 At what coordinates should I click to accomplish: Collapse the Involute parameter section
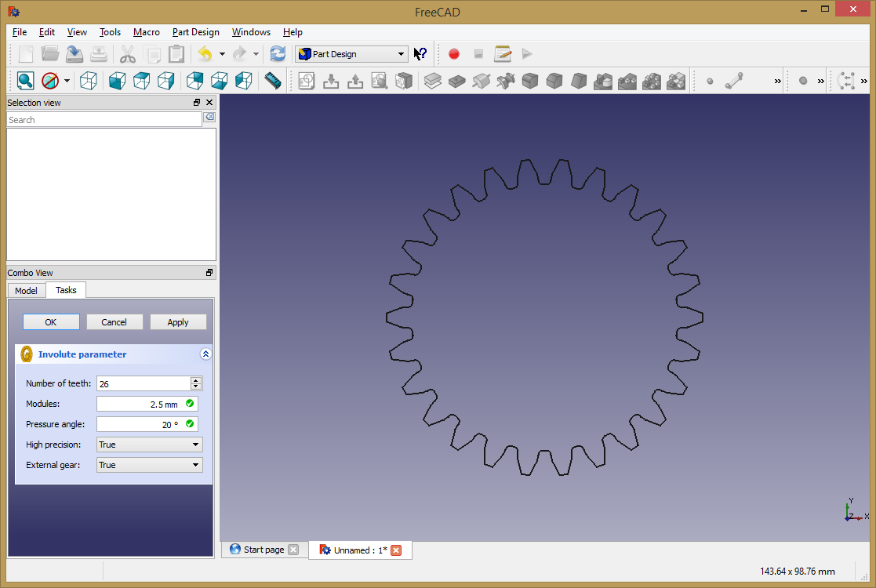205,354
